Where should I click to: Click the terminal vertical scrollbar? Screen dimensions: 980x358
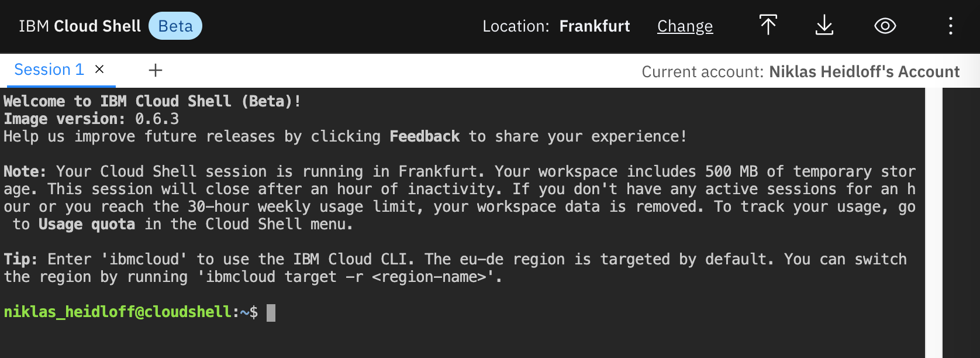pyautogui.click(x=934, y=222)
